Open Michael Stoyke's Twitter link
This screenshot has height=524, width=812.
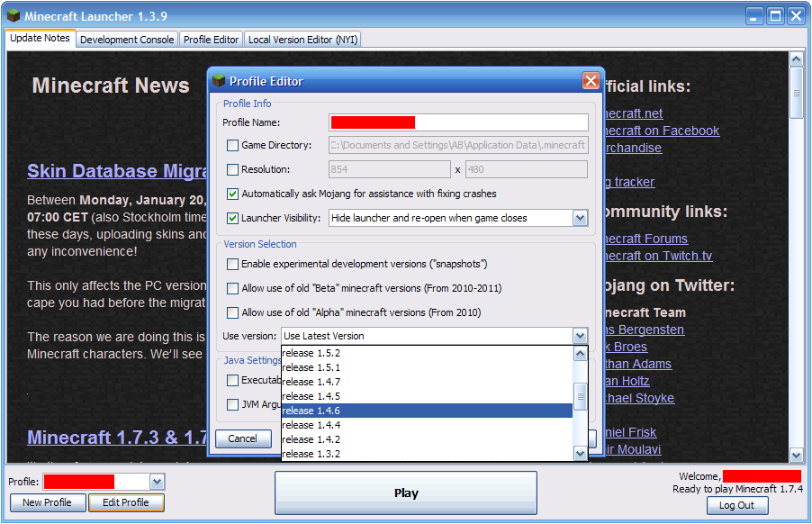[639, 399]
